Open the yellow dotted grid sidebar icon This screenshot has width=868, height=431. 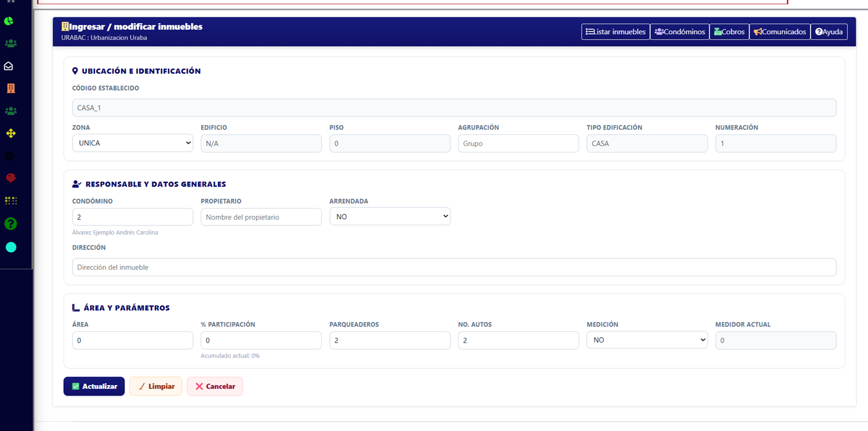(10, 201)
